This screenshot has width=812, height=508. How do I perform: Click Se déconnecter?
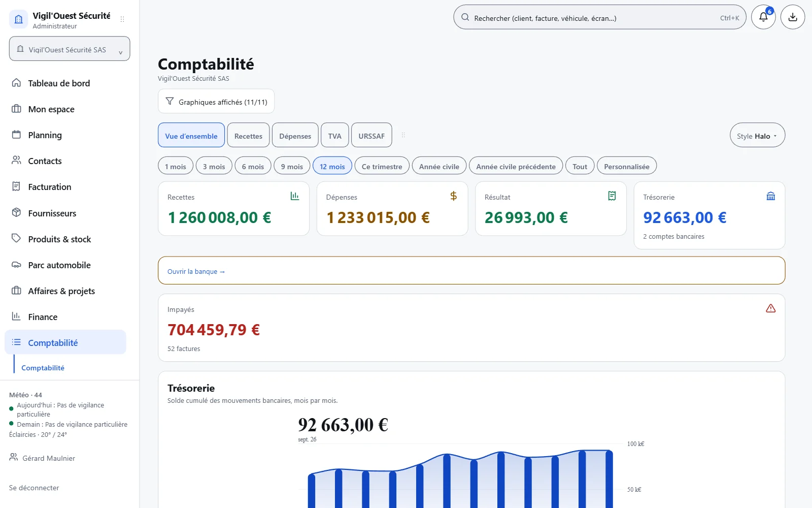click(34, 488)
